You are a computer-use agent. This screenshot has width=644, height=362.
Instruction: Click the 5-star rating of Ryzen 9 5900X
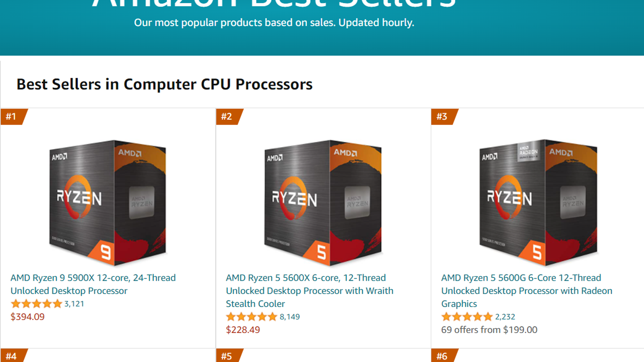tap(36, 304)
